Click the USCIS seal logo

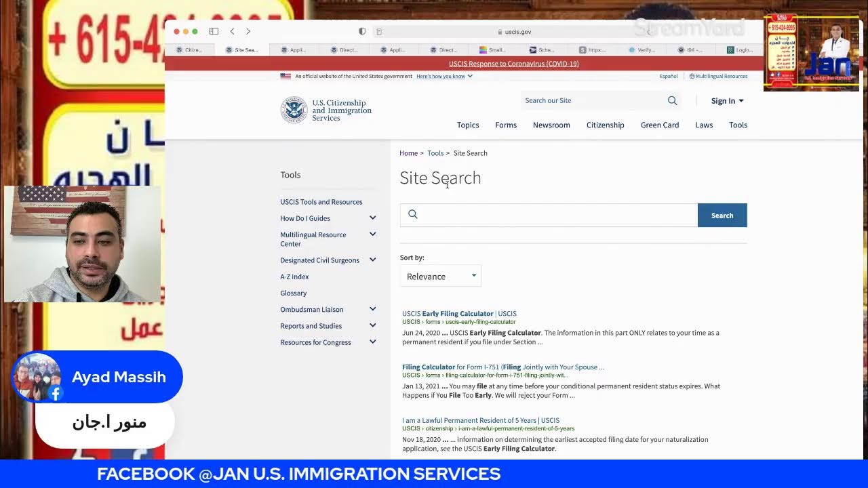pyautogui.click(x=294, y=110)
